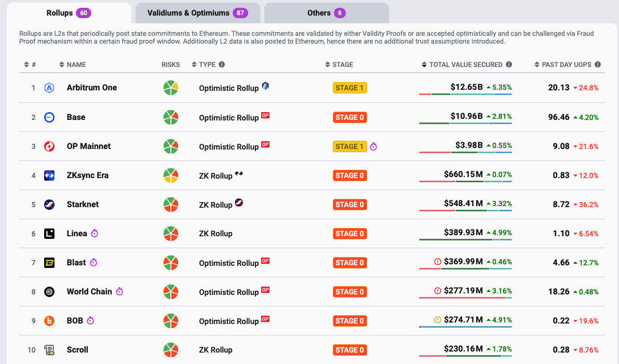The image size is (619, 364).
Task: Open the Scroll project link
Action: coord(77,350)
